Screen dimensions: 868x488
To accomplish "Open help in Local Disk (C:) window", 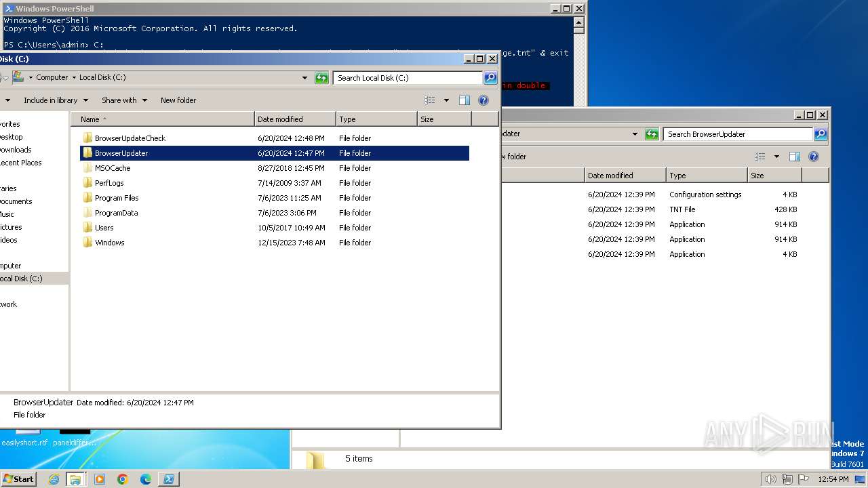I will [484, 100].
